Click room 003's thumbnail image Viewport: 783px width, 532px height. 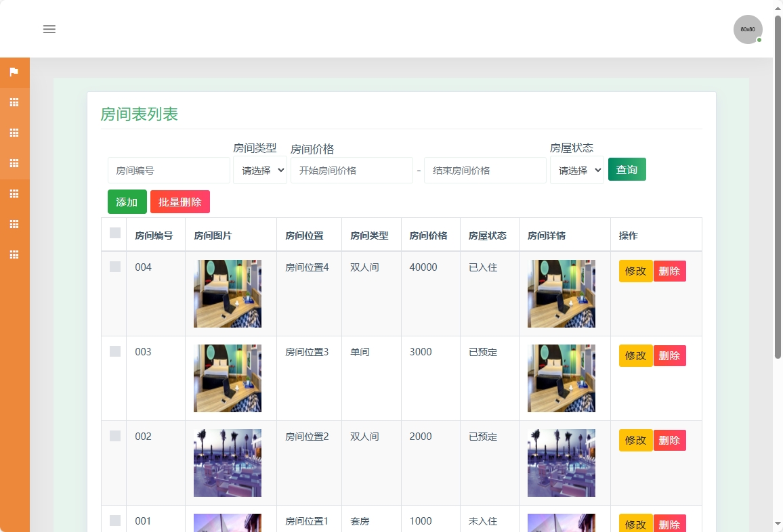pyautogui.click(x=227, y=378)
